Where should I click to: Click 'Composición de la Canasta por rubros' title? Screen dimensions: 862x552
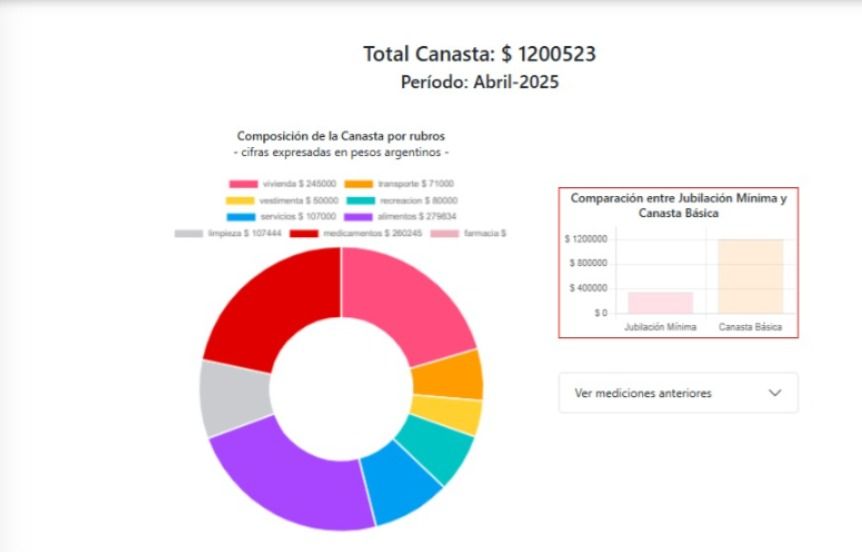pos(341,136)
